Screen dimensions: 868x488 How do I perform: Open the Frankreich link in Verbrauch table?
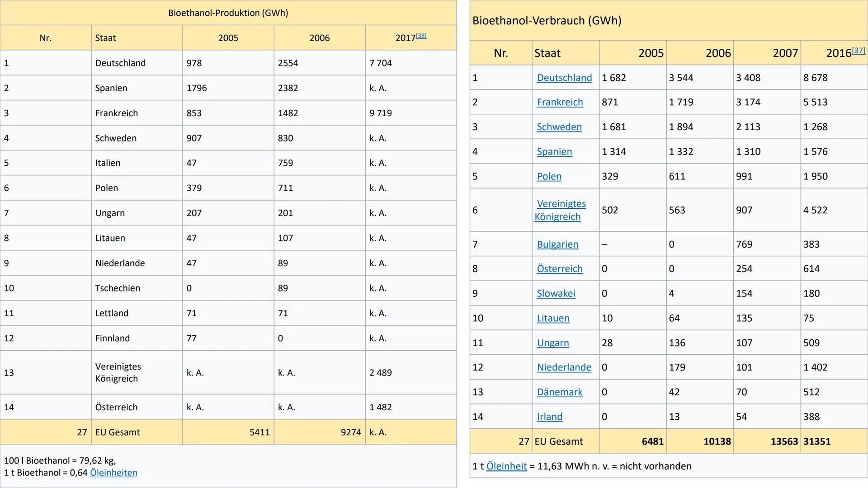[560, 102]
